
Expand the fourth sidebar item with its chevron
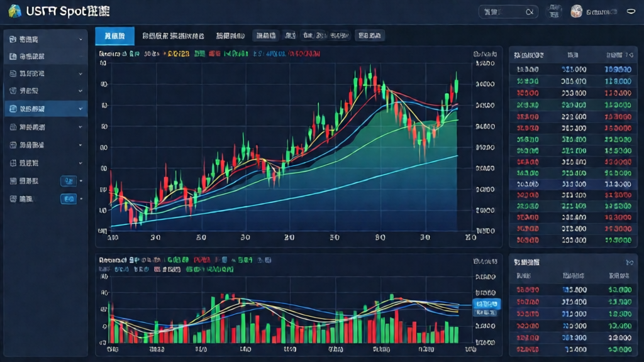(x=80, y=91)
